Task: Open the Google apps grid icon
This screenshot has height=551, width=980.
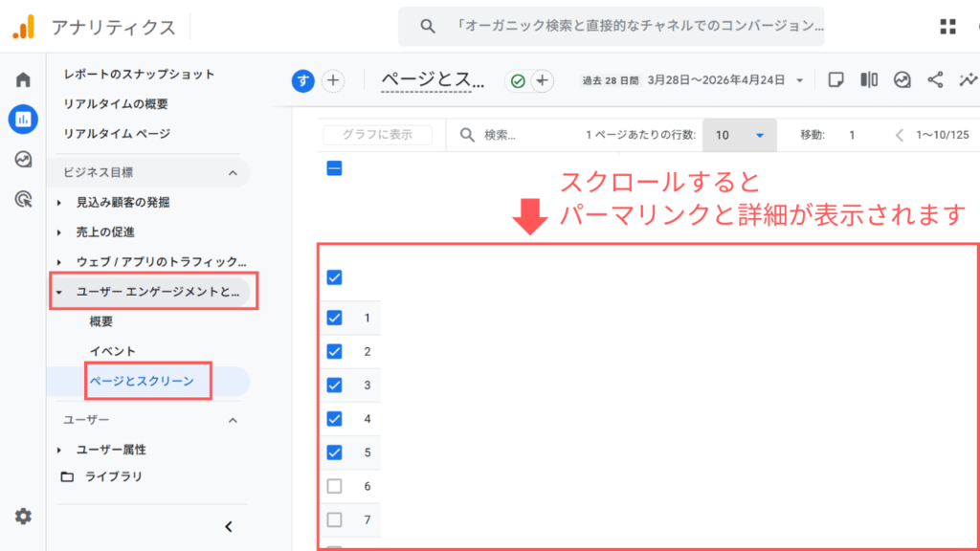Action: (947, 26)
